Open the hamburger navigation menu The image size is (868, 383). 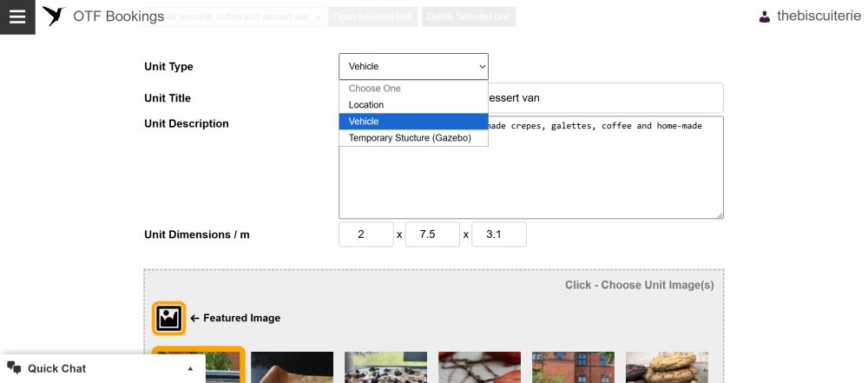(17, 17)
